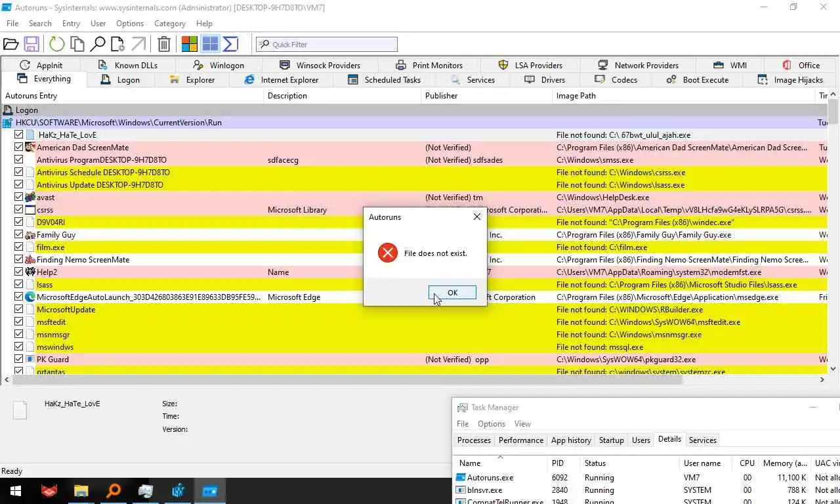Open Windows Start menu
The width and height of the screenshot is (840, 504).
[16, 490]
